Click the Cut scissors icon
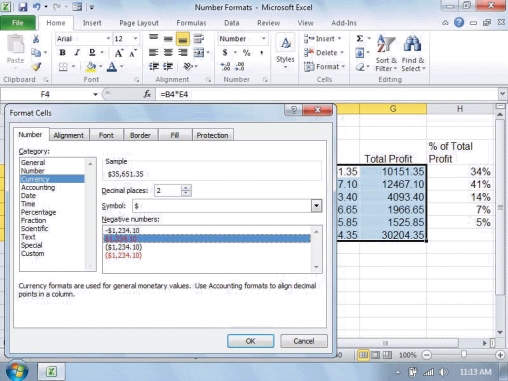Screen dimensions: 508x381 pos(36,39)
